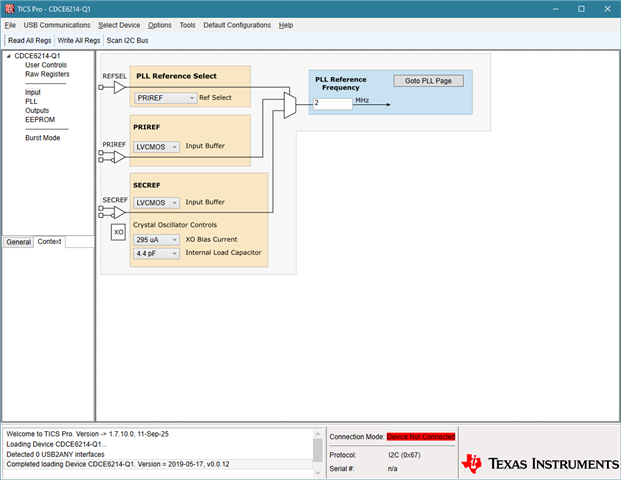Click the 'Welcome to TICS Pro' log line
The width and height of the screenshot is (621, 480).
88,434
